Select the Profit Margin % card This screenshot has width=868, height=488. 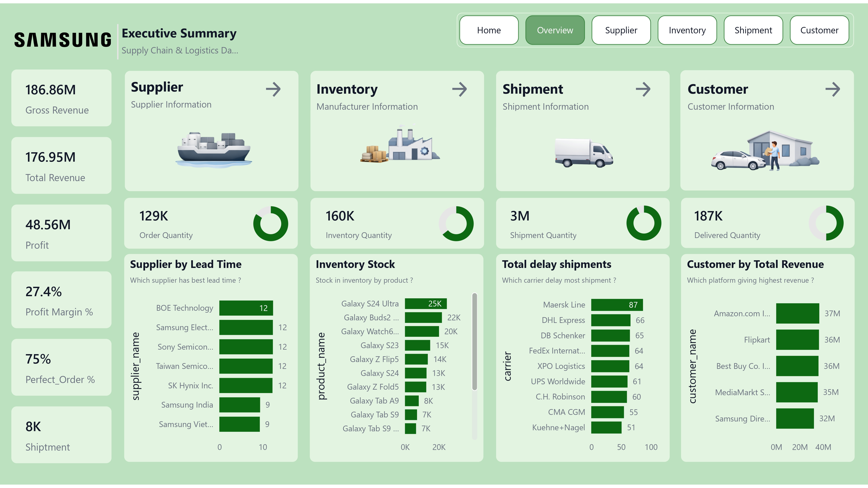[61, 300]
